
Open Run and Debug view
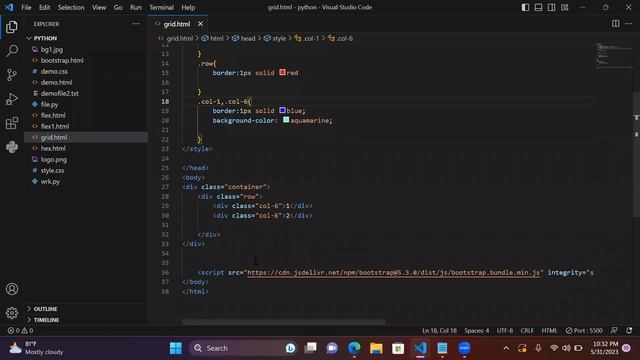[x=12, y=99]
